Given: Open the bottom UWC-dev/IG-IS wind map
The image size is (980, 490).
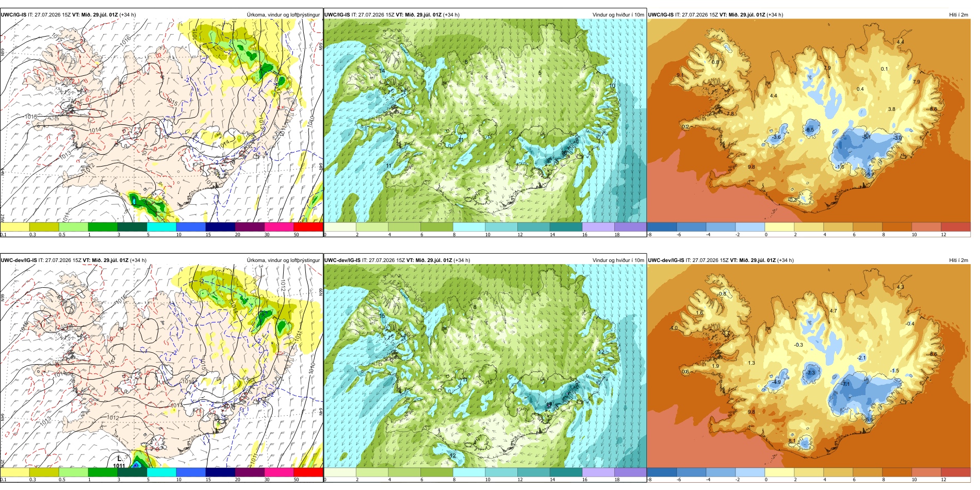Looking at the screenshot, I should 485,366.
